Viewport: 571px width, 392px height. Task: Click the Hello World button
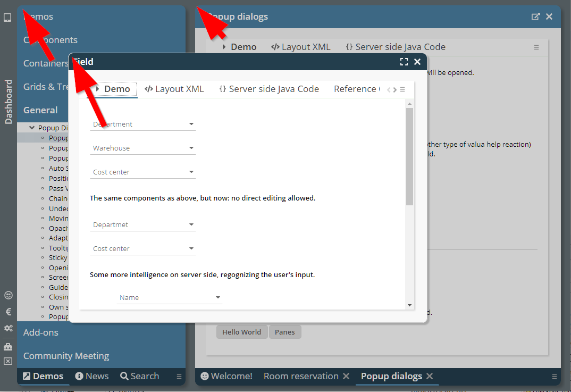(x=241, y=332)
